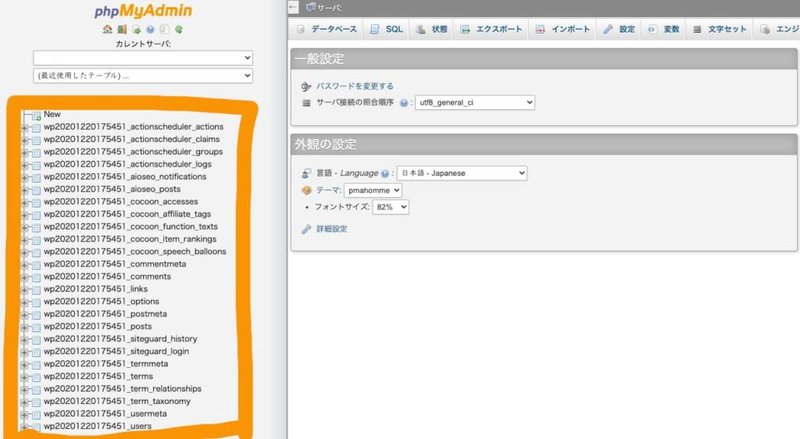
Task: Open table wp2020122175451_termmeta
Action: coord(106,364)
